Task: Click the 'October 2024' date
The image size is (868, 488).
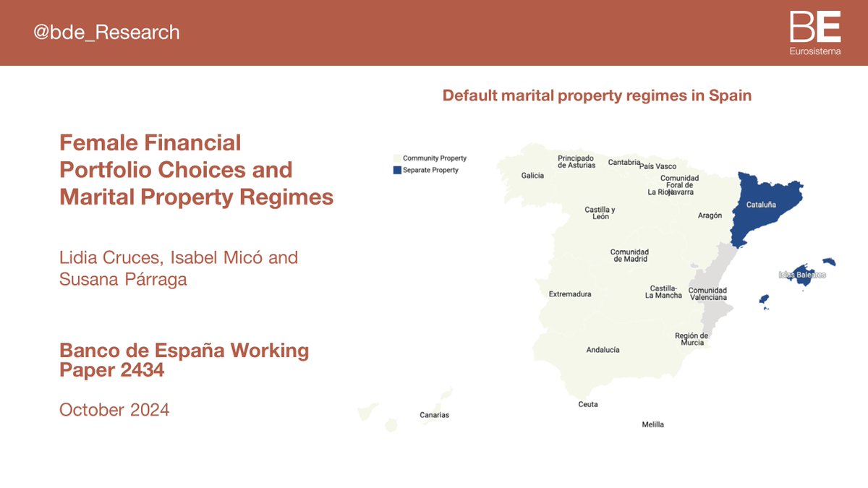Action: (114, 410)
